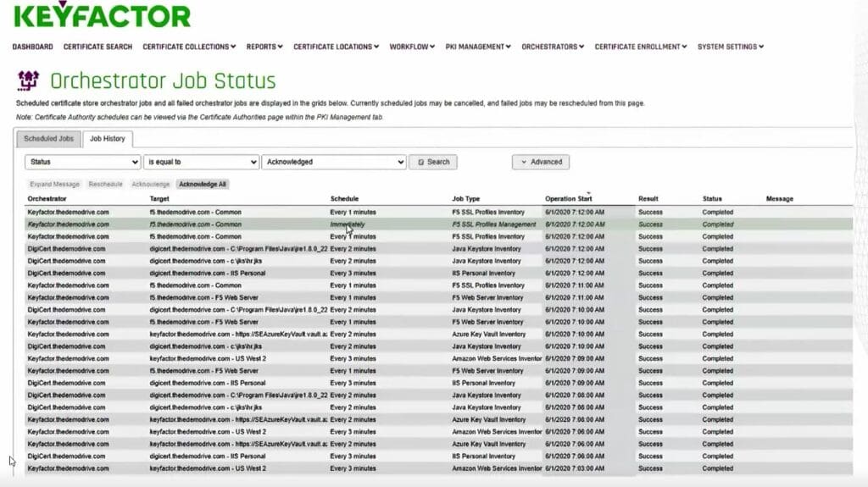868x487 pixels.
Task: Click the Orchestrator Job Status page icon
Action: pyautogui.click(x=28, y=80)
